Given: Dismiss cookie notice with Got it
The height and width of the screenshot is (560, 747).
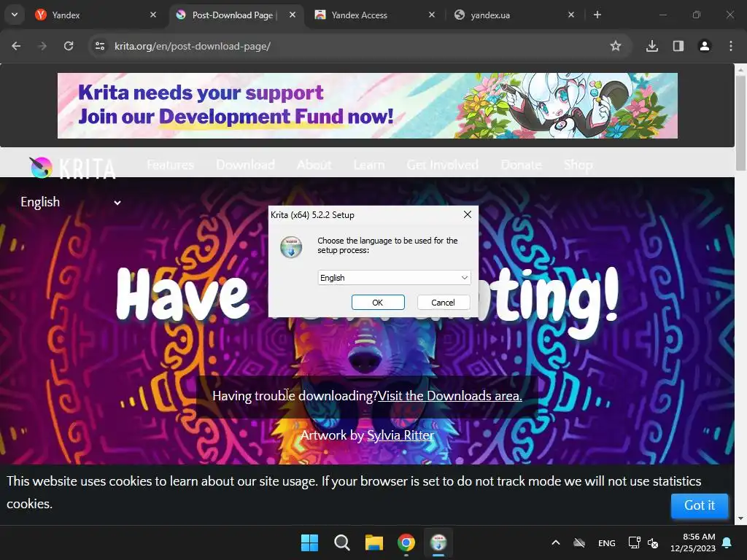Looking at the screenshot, I should [700, 505].
